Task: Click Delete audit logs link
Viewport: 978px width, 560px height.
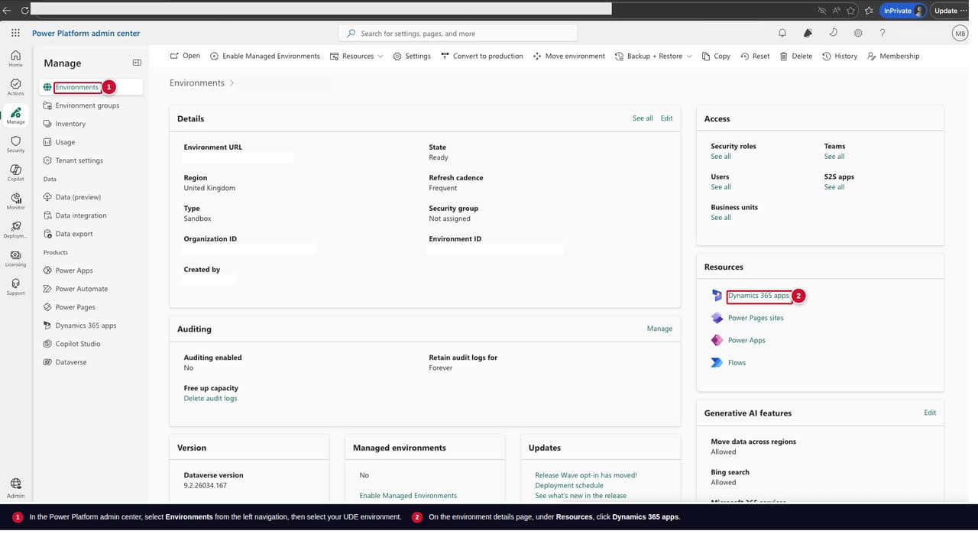Action: [x=210, y=399]
